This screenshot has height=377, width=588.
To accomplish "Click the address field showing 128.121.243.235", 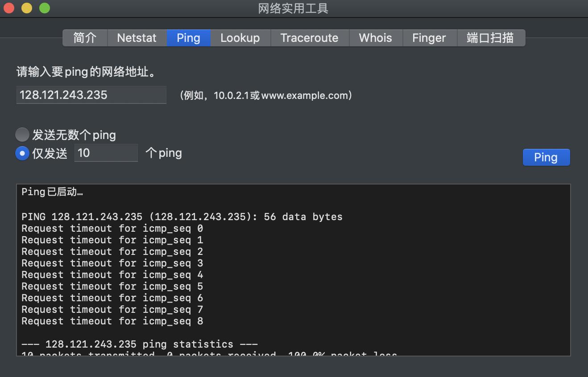I will tap(91, 95).
